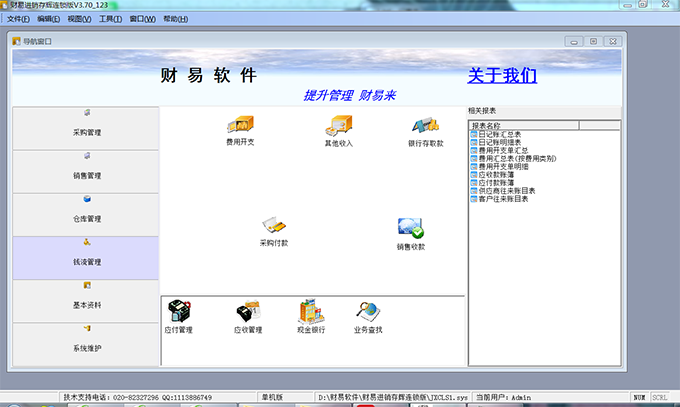Open the 编辑(E) menu
Viewport: 680px width, 407px height.
[49, 19]
